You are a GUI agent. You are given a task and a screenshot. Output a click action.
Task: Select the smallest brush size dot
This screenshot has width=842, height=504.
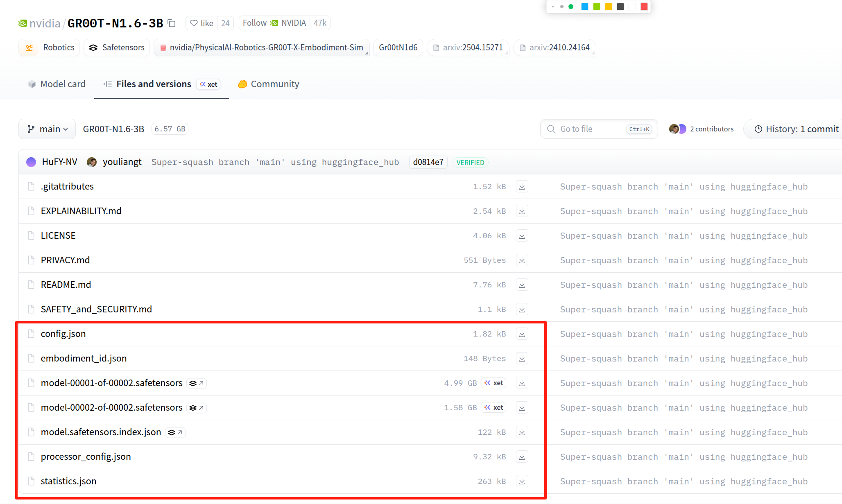[553, 7]
